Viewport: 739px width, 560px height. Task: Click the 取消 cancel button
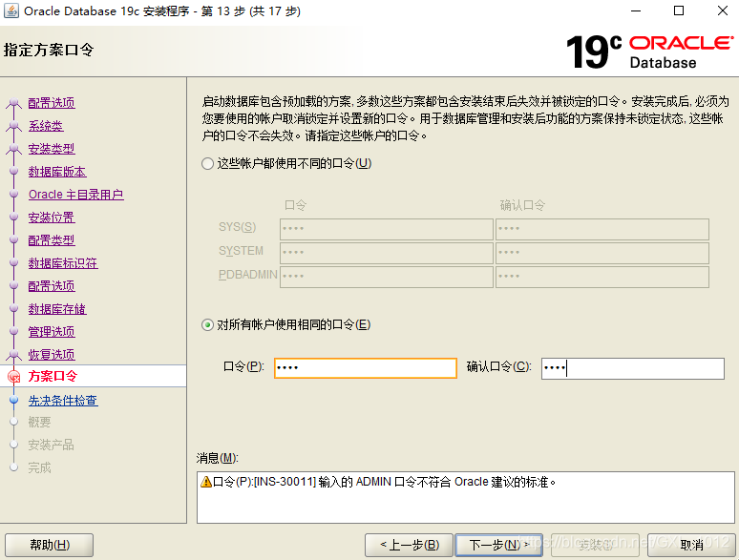tap(691, 545)
